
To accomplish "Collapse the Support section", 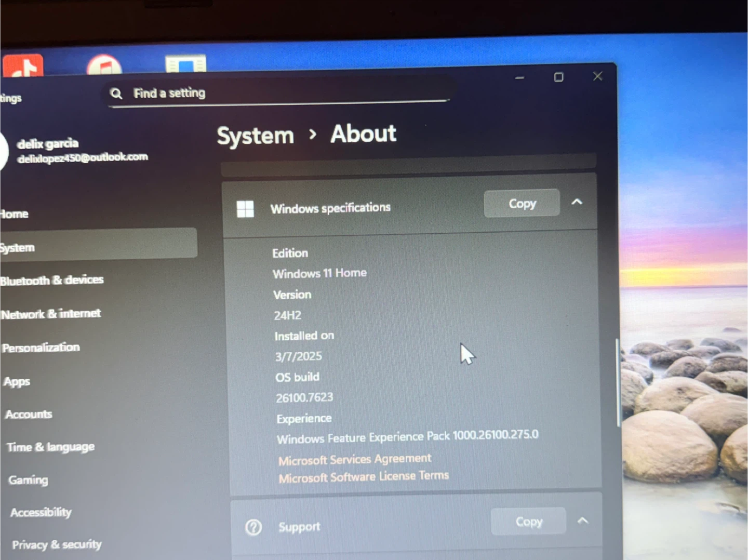I will click(x=583, y=520).
